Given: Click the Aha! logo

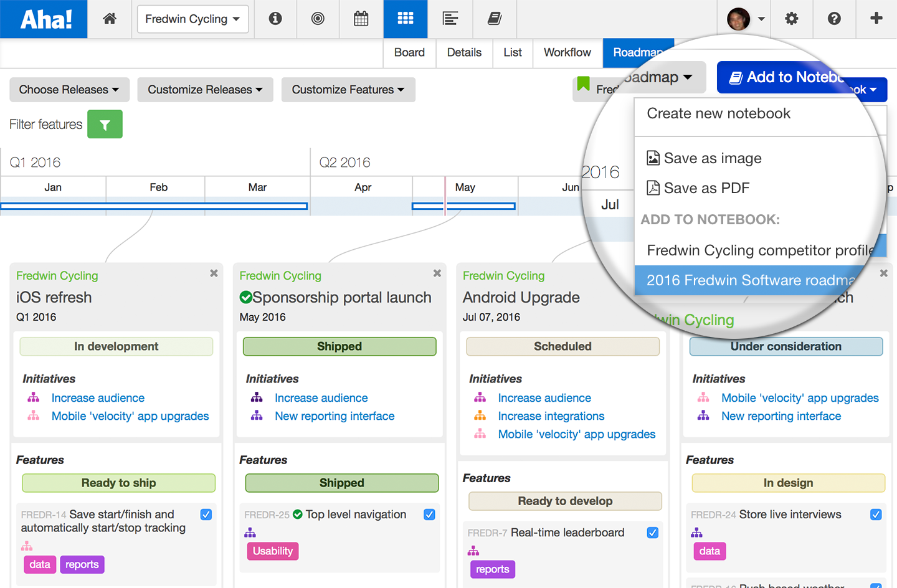Looking at the screenshot, I should [x=44, y=19].
